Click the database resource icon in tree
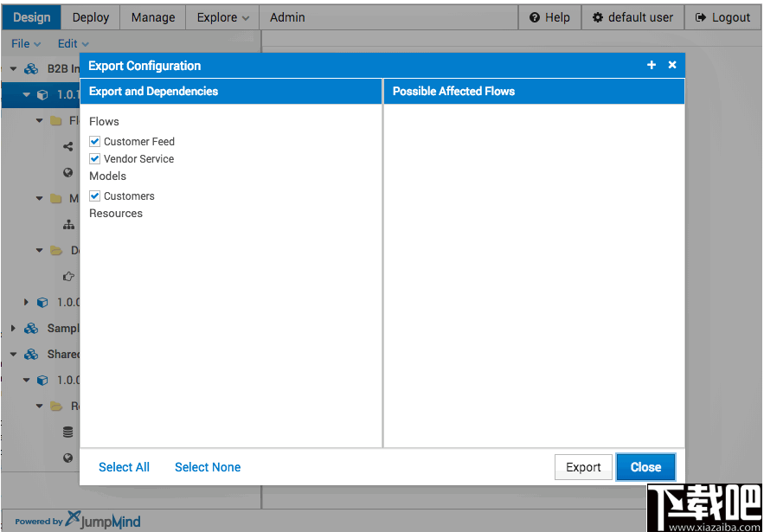 [x=68, y=432]
